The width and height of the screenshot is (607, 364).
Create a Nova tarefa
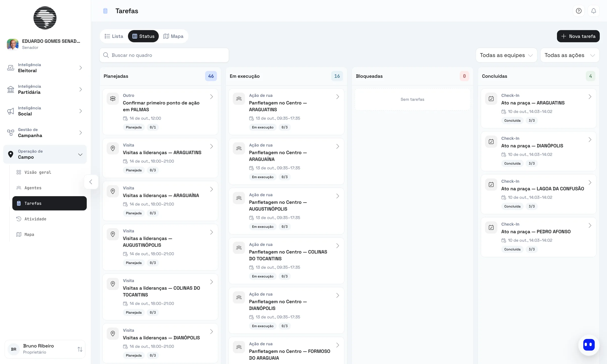(x=578, y=36)
